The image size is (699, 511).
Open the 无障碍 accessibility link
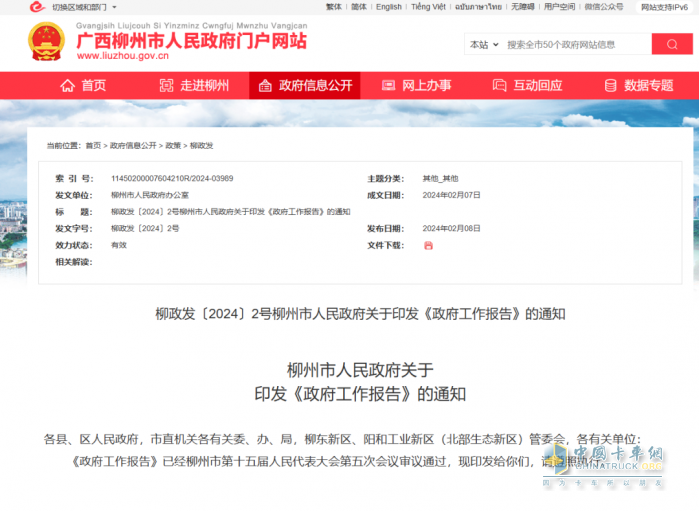(522, 7)
